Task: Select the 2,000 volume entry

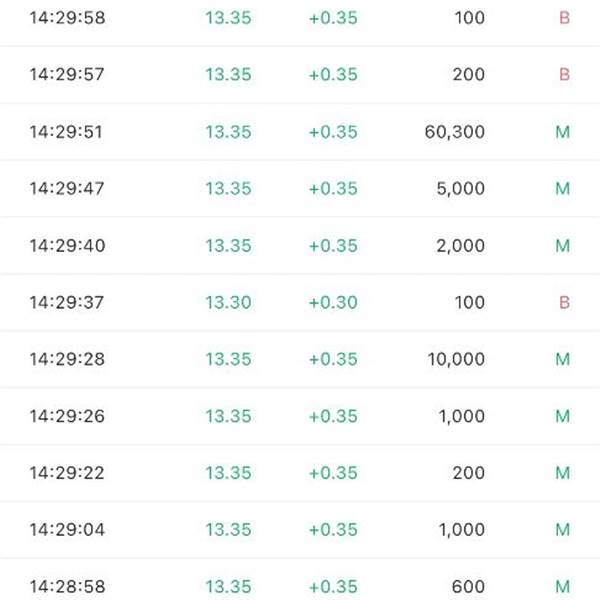Action: point(460,246)
